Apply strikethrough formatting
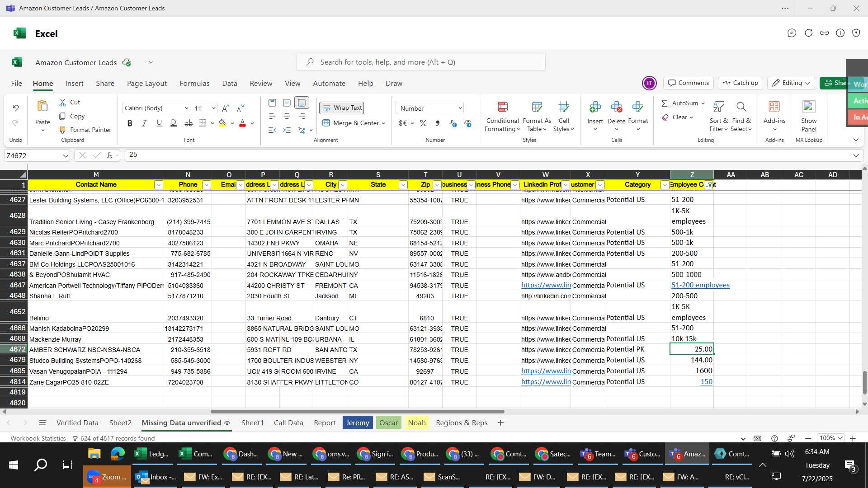This screenshot has height=488, width=868. point(189,123)
